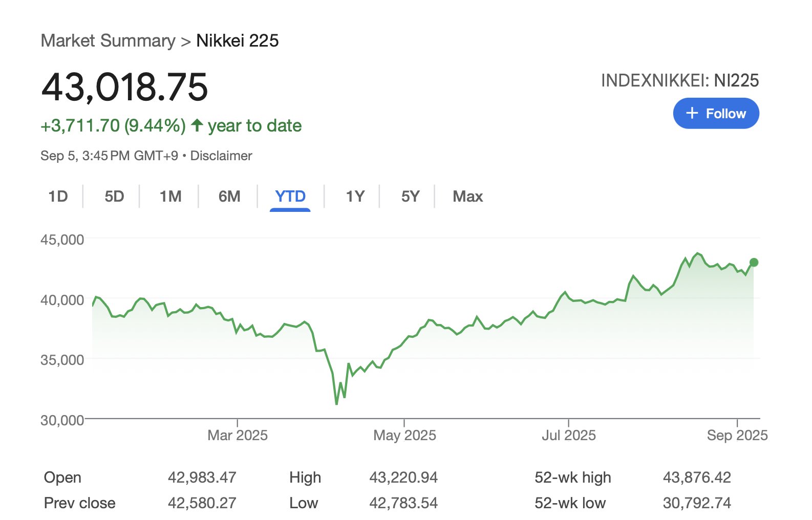812x520 pixels.
Task: Go back to Market Summary
Action: (x=108, y=40)
